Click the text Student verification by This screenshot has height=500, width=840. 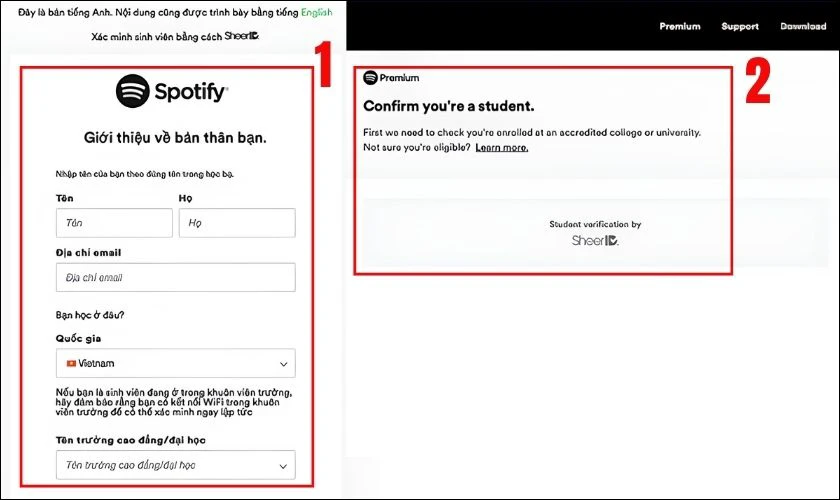[x=595, y=224]
